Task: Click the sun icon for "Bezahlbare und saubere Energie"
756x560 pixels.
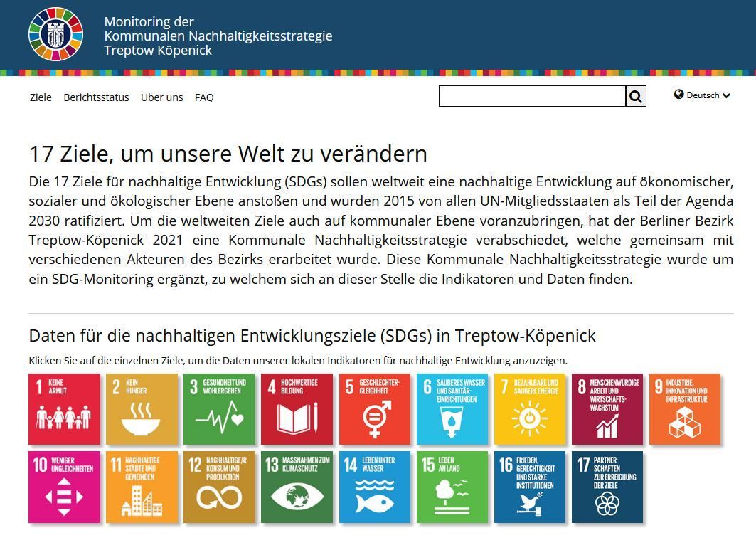Action: 529,409
